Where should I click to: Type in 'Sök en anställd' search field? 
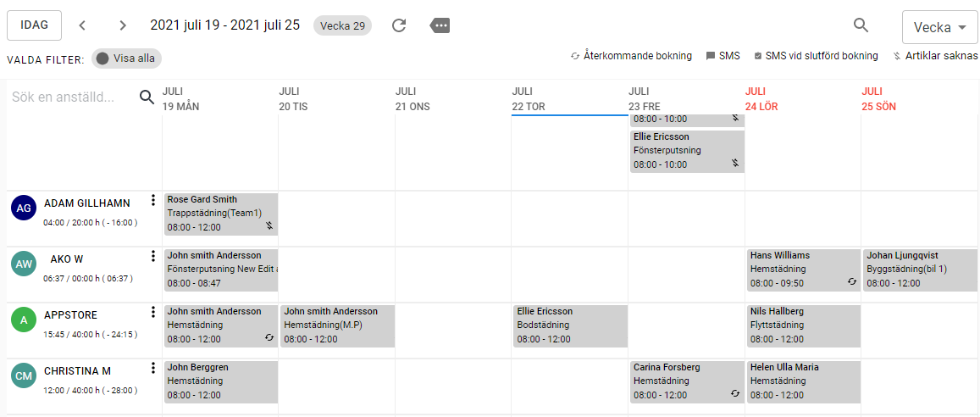[72, 97]
